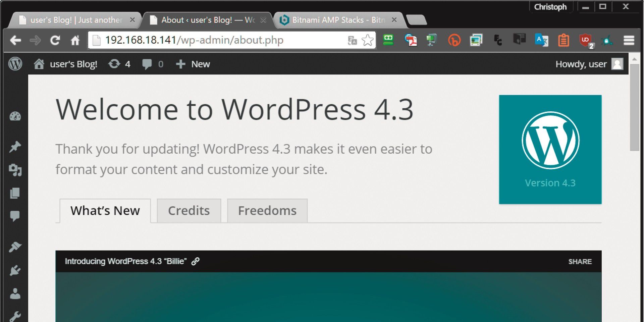The image size is (644, 322).
Task: Click the scrollbar up arrow
Action: [x=635, y=59]
